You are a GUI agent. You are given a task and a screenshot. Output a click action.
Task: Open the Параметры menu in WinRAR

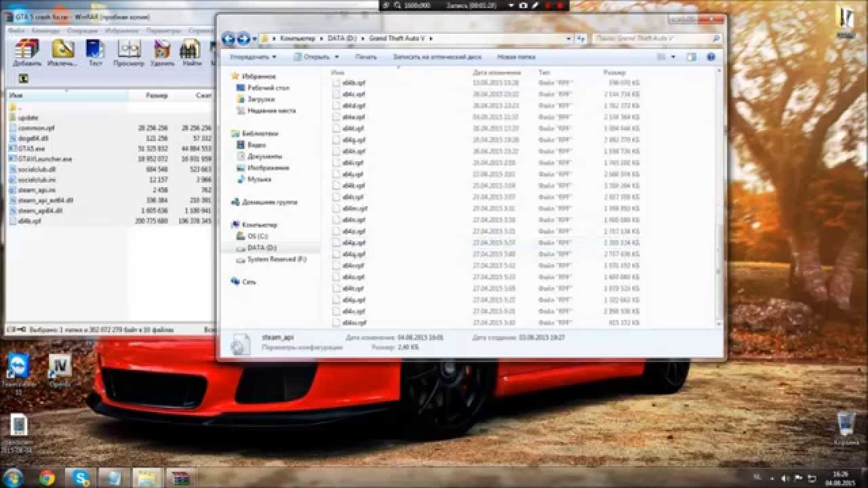coord(163,30)
